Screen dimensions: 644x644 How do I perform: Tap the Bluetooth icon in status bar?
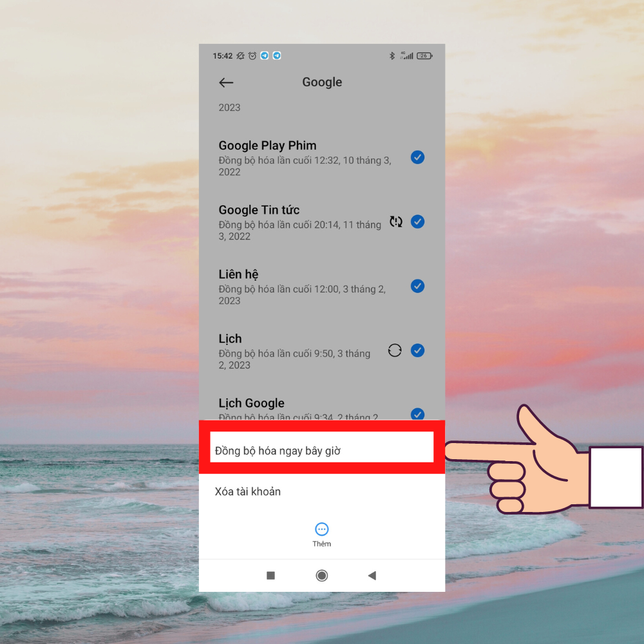click(x=392, y=56)
